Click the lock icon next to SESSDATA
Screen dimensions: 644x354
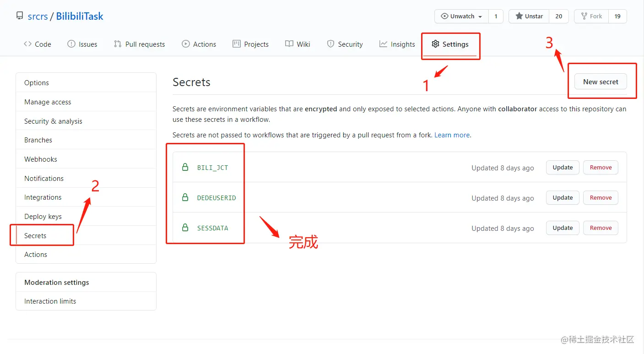(x=185, y=228)
